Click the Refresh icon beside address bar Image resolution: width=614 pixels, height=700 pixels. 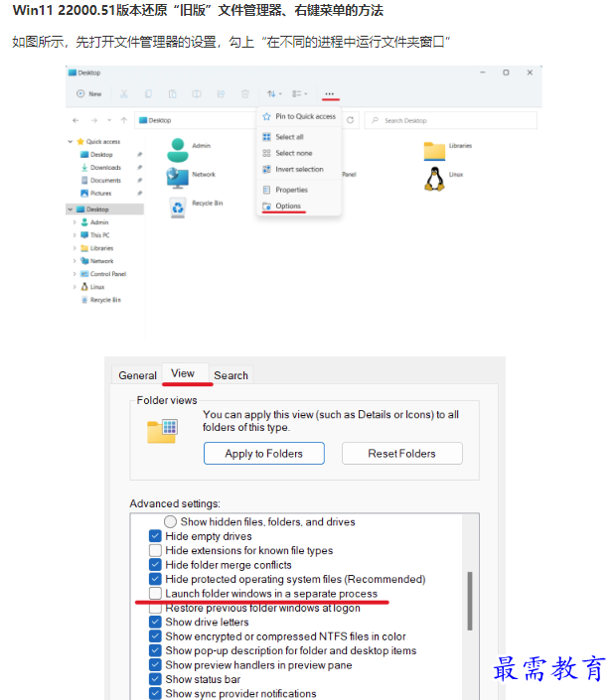351,120
